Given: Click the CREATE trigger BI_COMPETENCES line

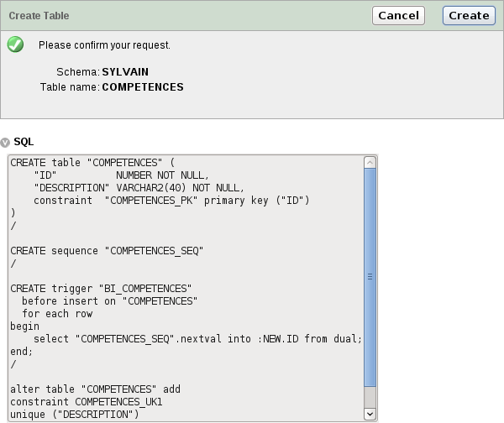Looking at the screenshot, I should [101, 288].
